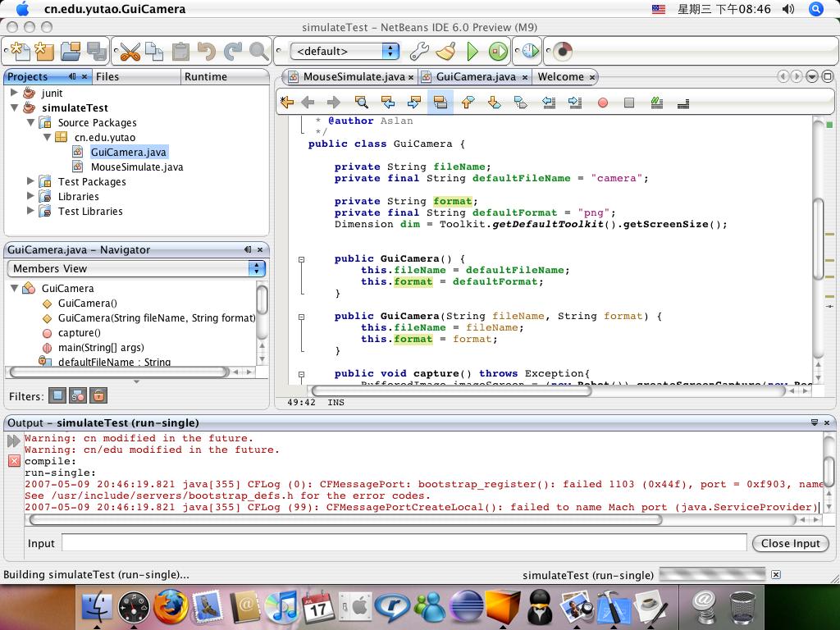The height and width of the screenshot is (630, 840).
Task: Shift line right in editor toolbar
Action: point(575,103)
